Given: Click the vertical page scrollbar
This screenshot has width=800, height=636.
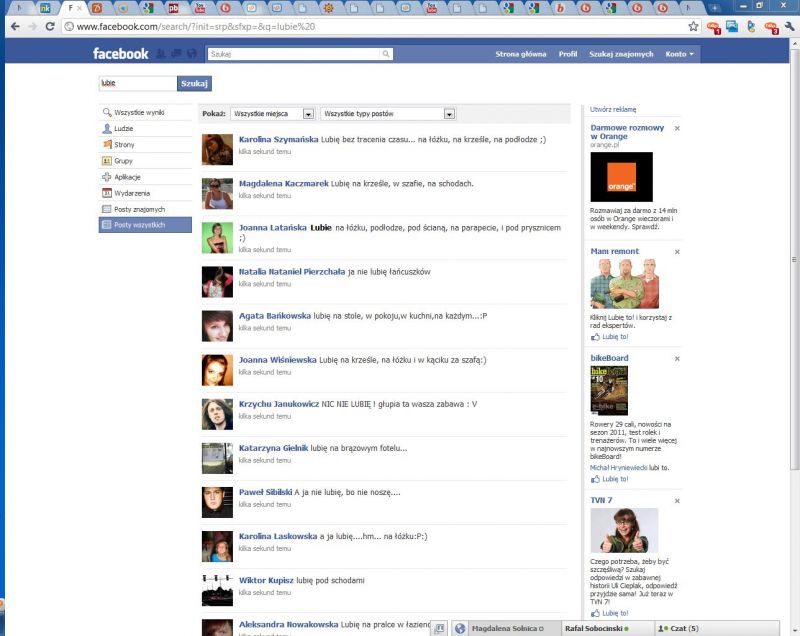Looking at the screenshot, I should click(x=794, y=260).
